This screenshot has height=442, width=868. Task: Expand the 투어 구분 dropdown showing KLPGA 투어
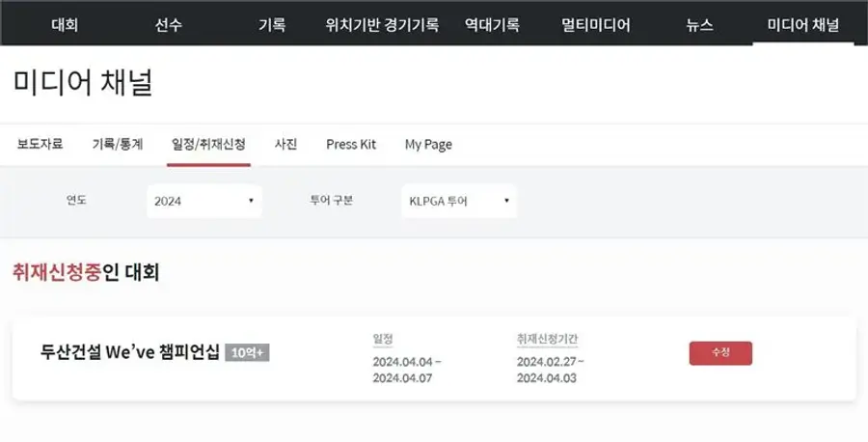pos(459,201)
